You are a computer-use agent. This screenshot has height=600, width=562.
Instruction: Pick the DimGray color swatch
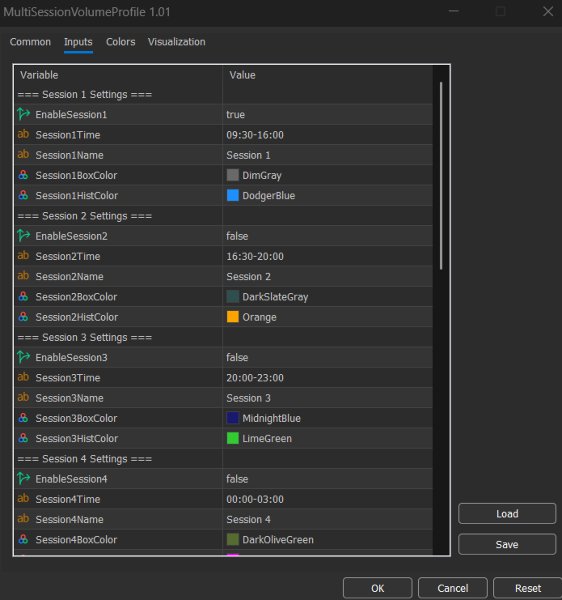(x=233, y=175)
